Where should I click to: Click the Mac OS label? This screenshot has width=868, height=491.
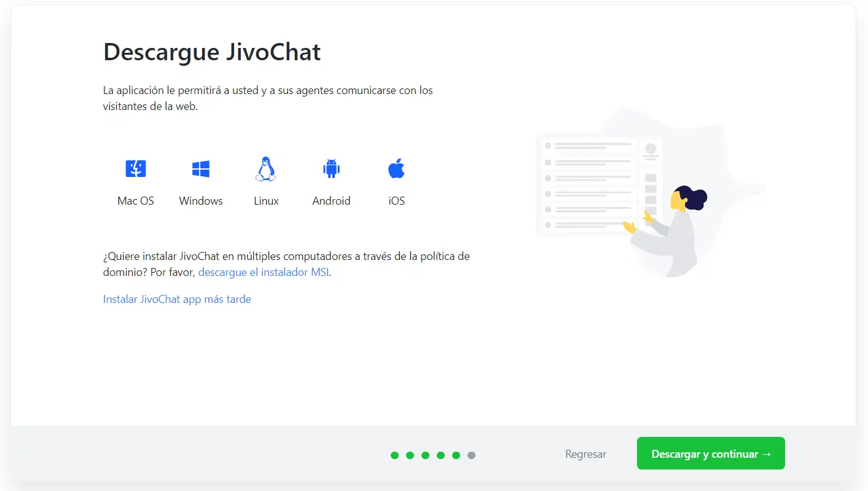[136, 201]
